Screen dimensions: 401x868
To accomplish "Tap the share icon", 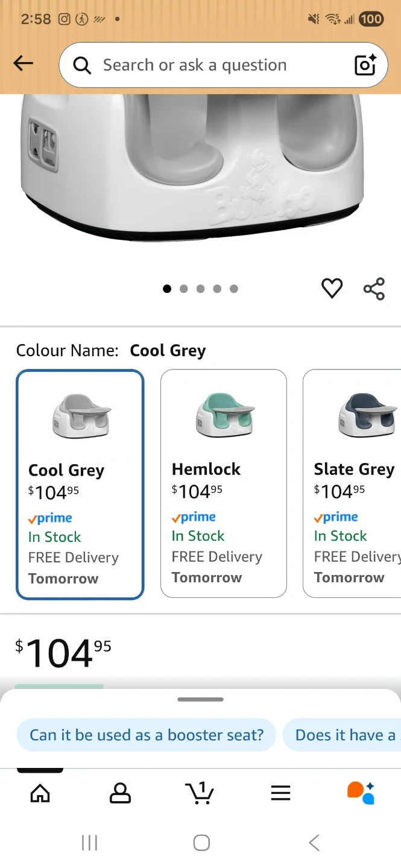I will [374, 289].
